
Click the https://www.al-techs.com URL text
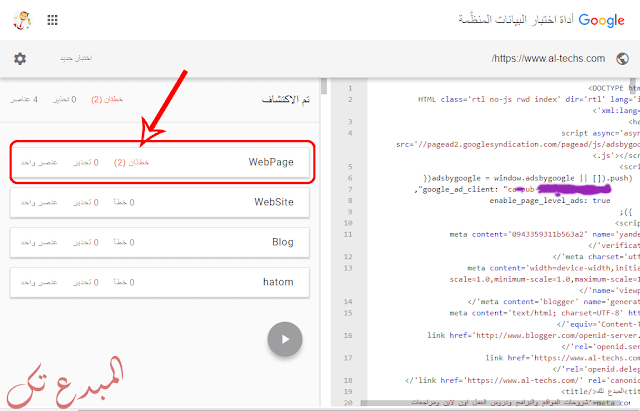pos(548,59)
